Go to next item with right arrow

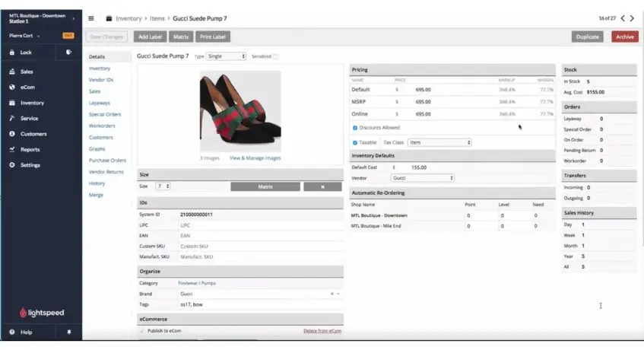click(x=633, y=18)
